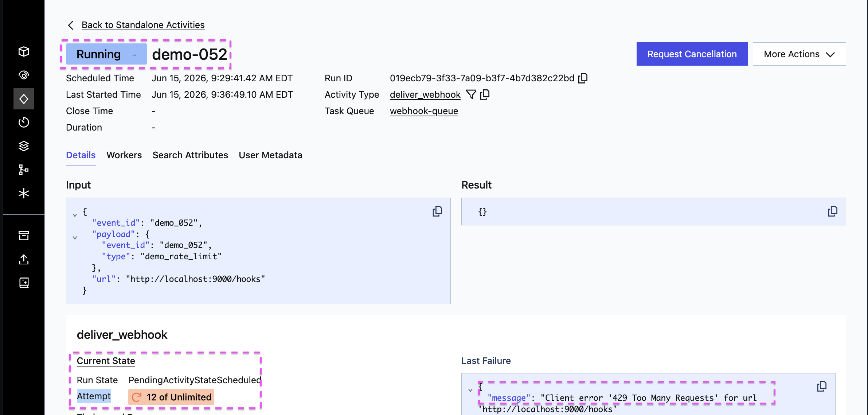This screenshot has width=868, height=415.
Task: Click the Last Failure heading
Action: (486, 361)
